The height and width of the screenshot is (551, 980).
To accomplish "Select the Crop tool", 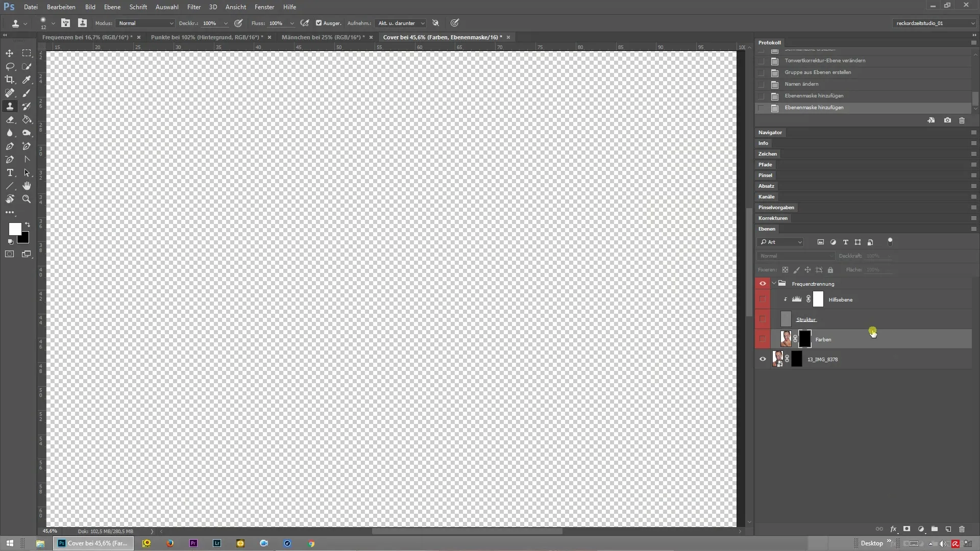I will pos(10,80).
